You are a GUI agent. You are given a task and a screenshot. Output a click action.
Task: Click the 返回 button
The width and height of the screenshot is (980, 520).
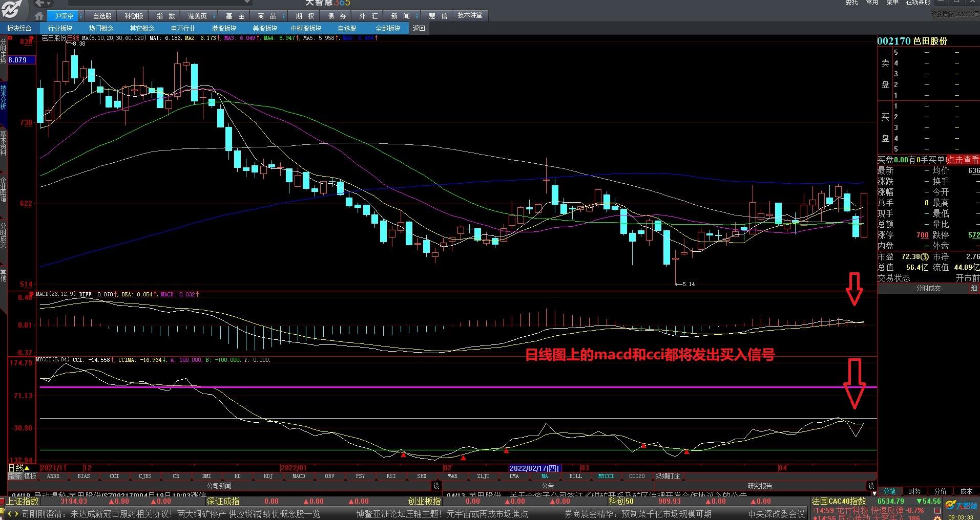(419, 28)
